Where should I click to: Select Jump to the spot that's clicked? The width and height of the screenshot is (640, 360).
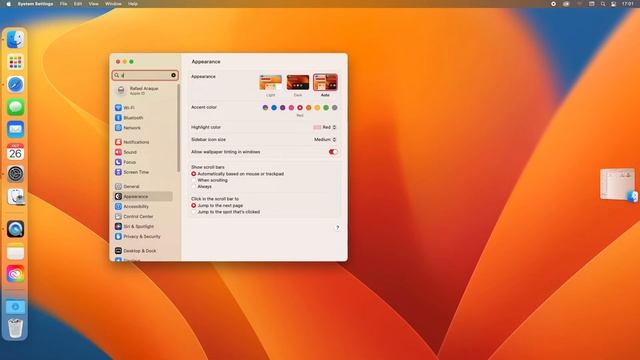tap(194, 212)
